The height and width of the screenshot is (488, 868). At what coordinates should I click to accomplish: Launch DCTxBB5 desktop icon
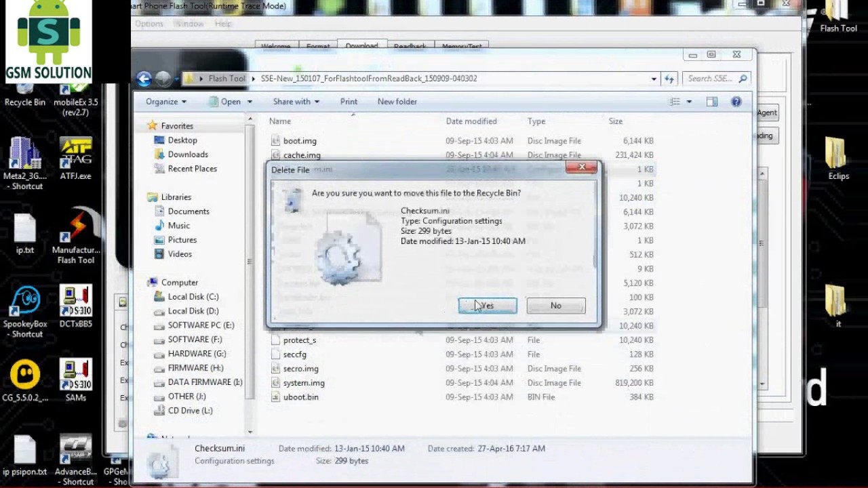click(x=76, y=307)
